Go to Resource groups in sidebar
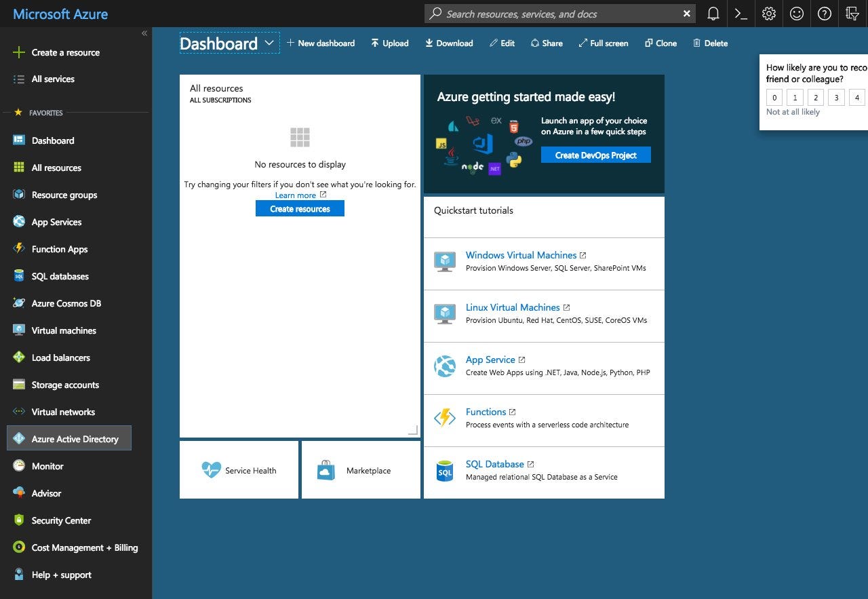The image size is (868, 599). [64, 195]
